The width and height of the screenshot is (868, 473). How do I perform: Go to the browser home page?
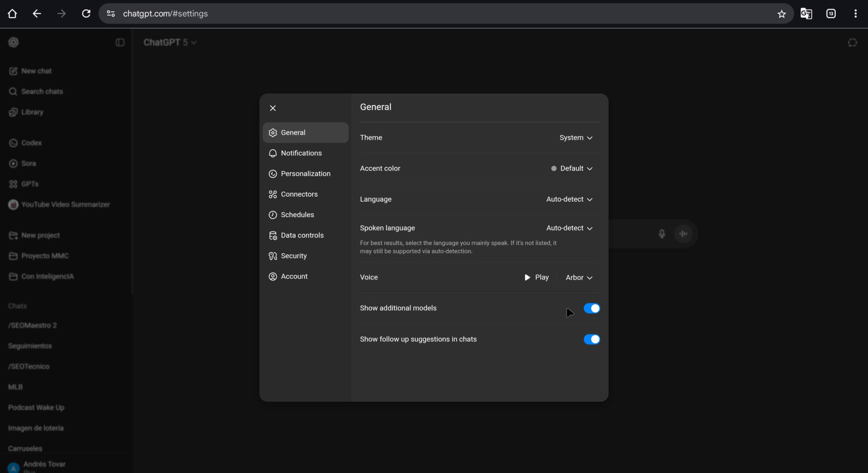click(12, 14)
